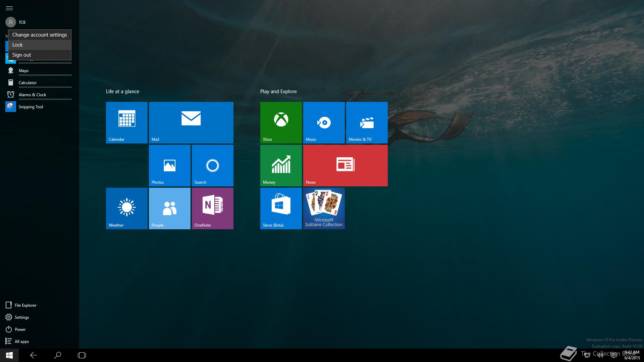Toggle the hamburger menu at top left
Image resolution: width=644 pixels, height=362 pixels.
coord(9,8)
